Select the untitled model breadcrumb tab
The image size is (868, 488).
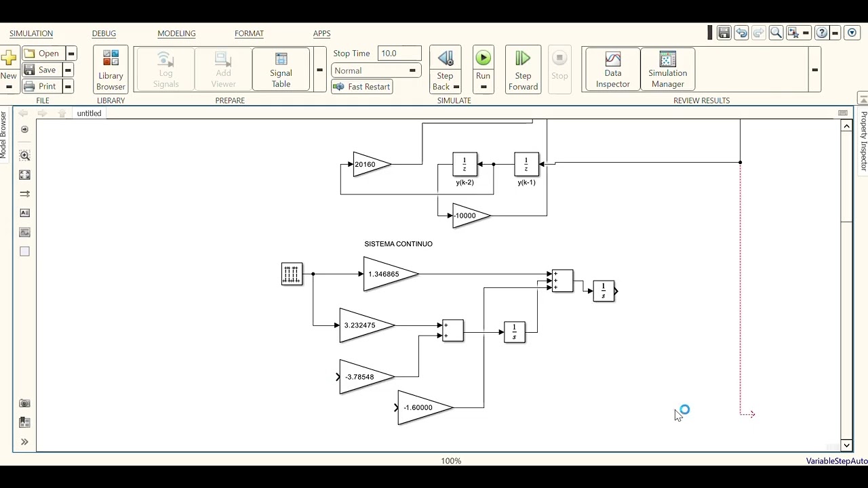point(89,113)
